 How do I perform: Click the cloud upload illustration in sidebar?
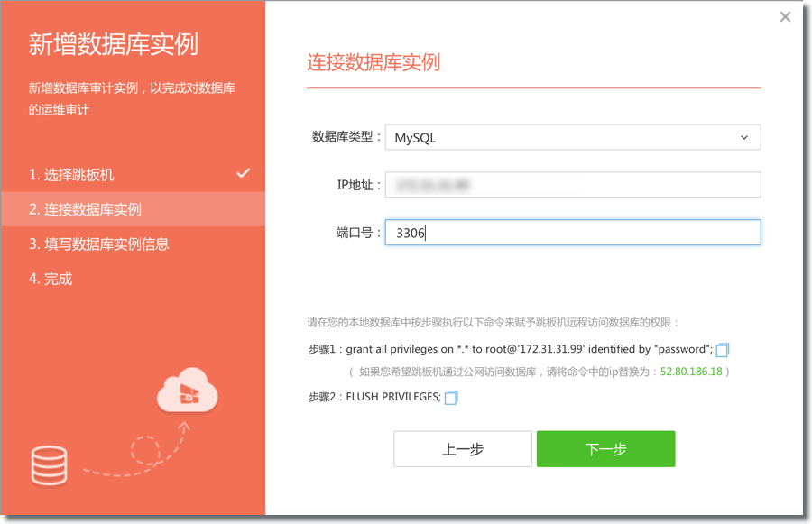pyautogui.click(x=187, y=391)
